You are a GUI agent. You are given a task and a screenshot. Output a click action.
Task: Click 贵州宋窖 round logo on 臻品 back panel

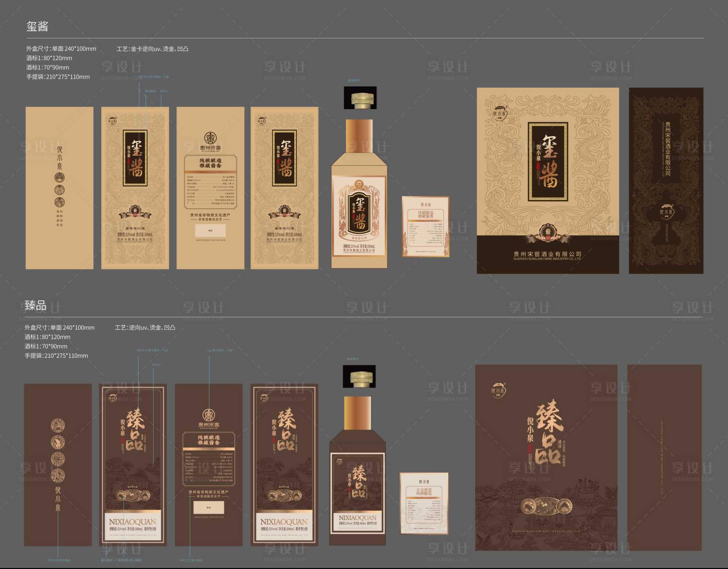pos(208,416)
